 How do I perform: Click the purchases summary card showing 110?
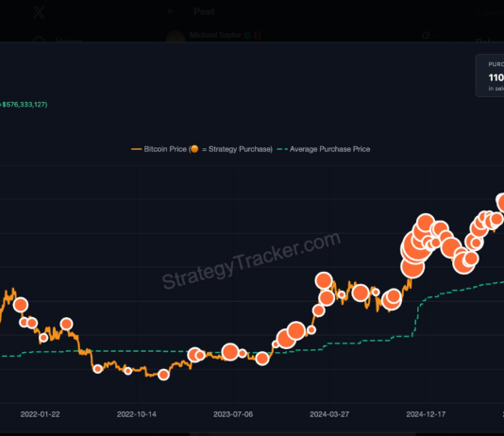click(x=490, y=75)
